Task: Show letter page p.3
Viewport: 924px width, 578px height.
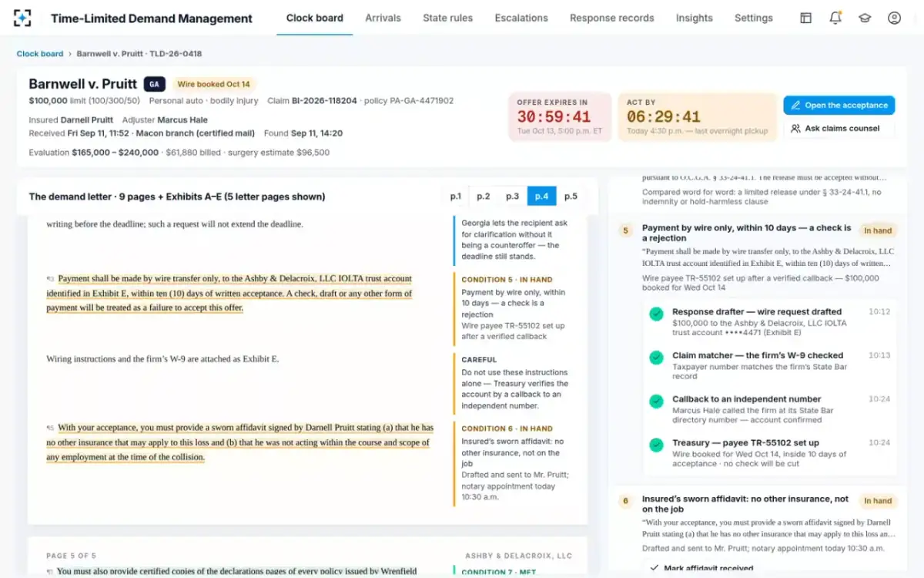Action: (x=513, y=197)
